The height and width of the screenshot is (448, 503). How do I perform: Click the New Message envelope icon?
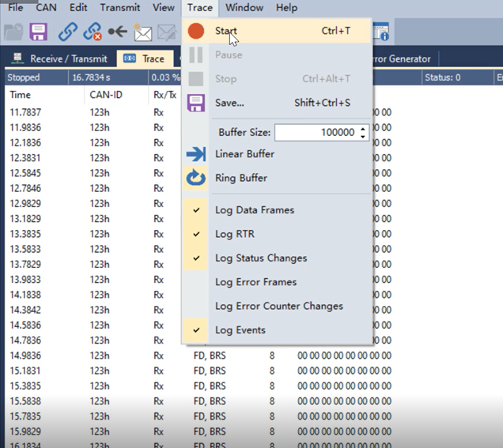coord(142,32)
